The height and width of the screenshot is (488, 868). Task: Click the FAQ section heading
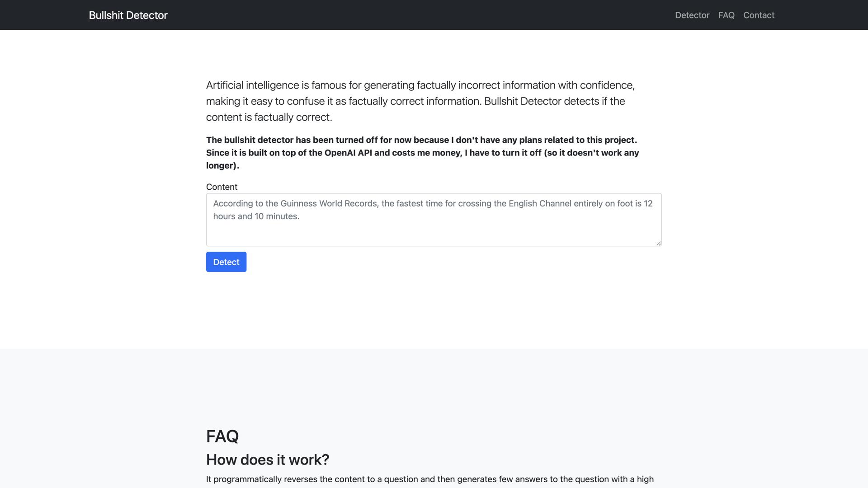point(222,436)
